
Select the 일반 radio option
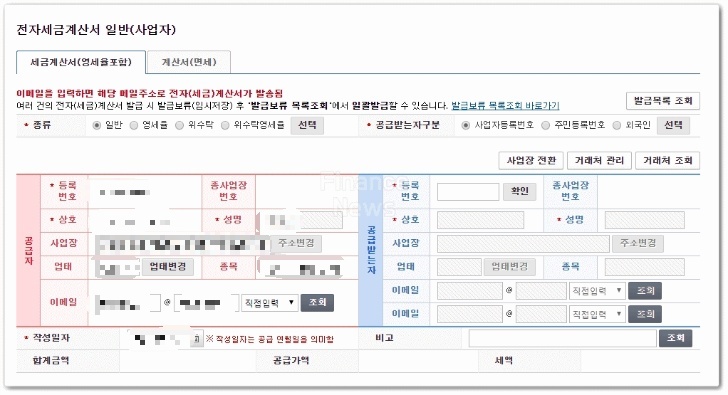click(97, 125)
